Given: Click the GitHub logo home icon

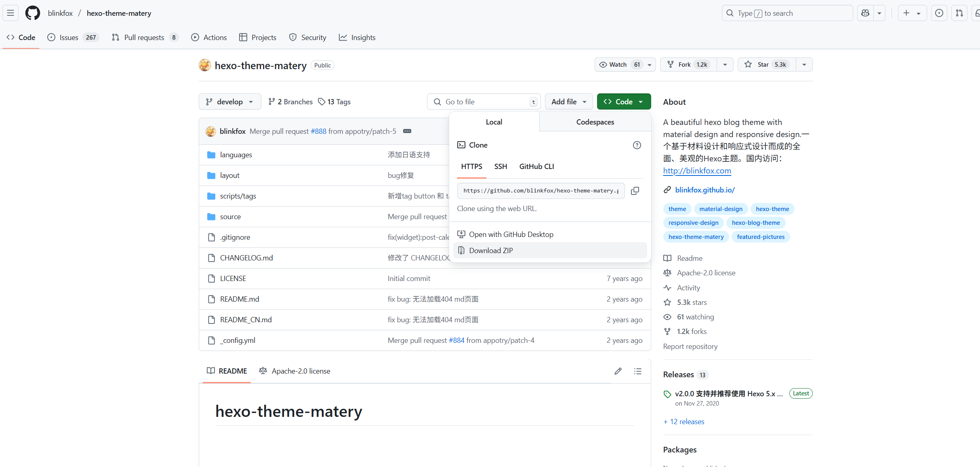Looking at the screenshot, I should [33, 13].
